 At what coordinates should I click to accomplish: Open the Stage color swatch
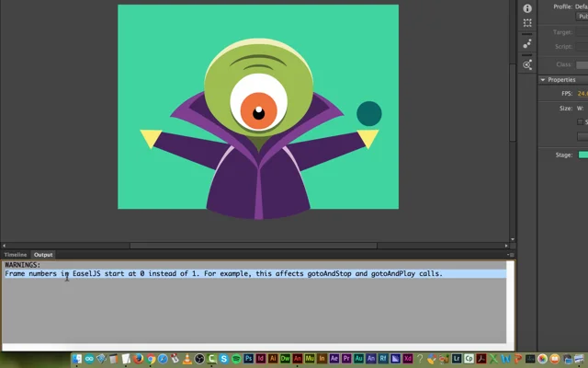pyautogui.click(x=582, y=155)
